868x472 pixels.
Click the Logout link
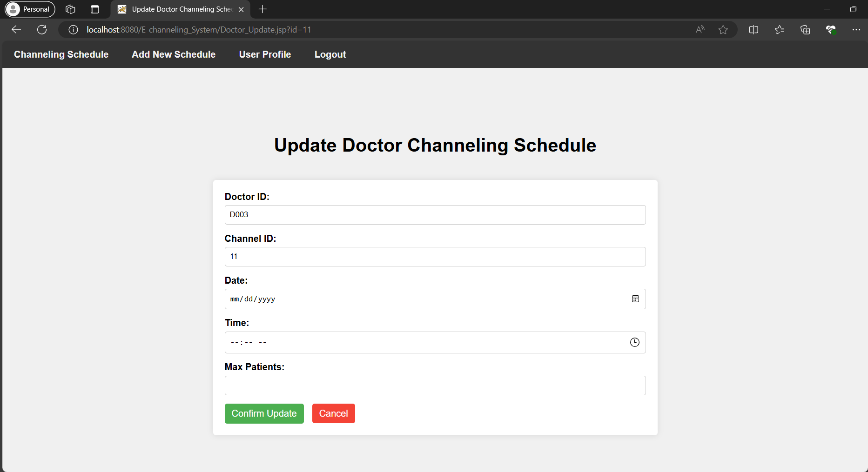(x=330, y=54)
